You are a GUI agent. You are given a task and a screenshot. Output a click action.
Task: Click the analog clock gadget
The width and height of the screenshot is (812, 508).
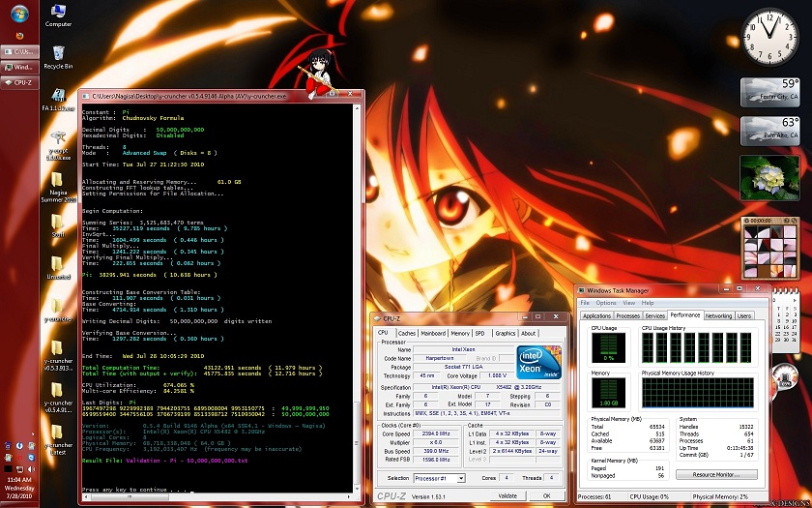(x=769, y=39)
